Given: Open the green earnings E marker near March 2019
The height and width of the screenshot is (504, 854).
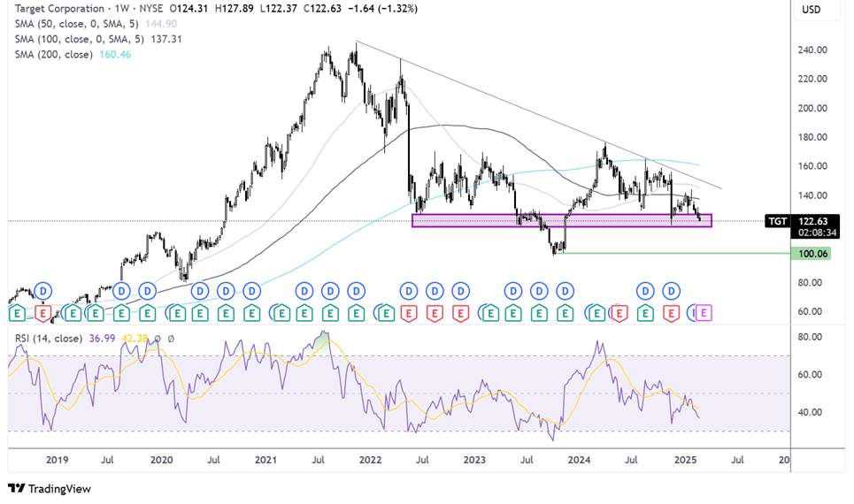Looking at the screenshot, I should coord(73,313).
